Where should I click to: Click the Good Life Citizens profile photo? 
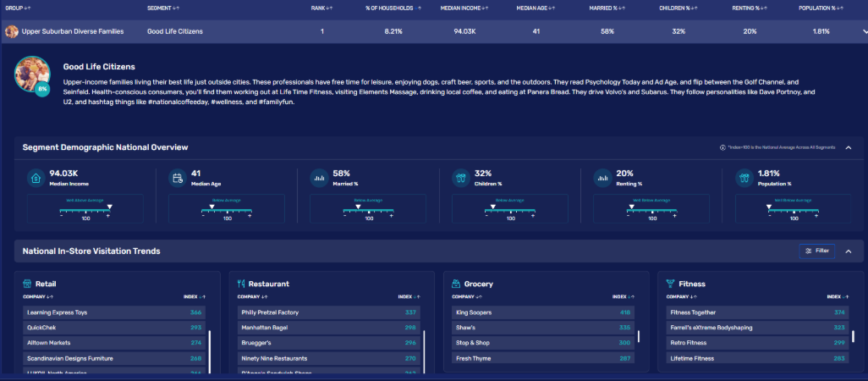pyautogui.click(x=33, y=75)
